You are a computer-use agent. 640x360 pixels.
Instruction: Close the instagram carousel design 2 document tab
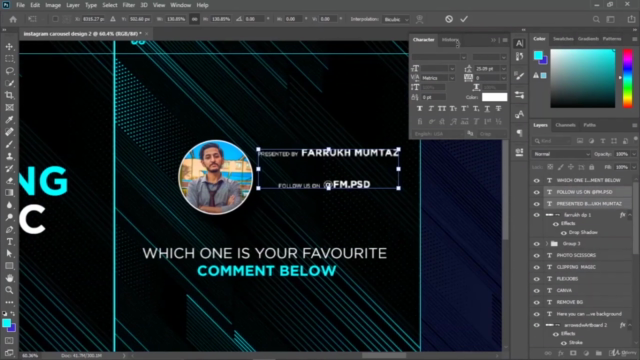[147, 34]
